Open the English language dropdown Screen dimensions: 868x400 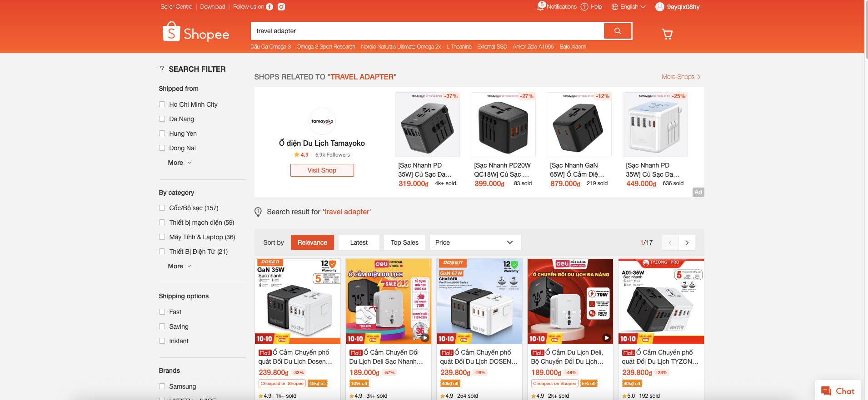pos(629,7)
